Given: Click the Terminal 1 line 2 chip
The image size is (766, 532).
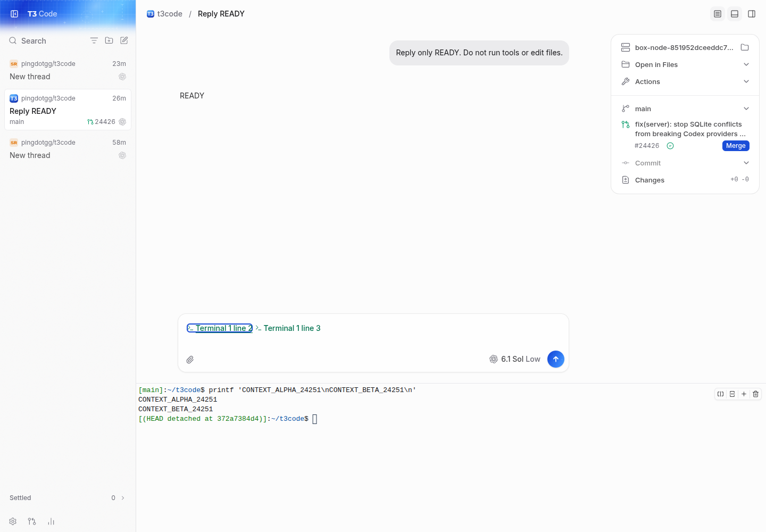Looking at the screenshot, I should [x=220, y=328].
